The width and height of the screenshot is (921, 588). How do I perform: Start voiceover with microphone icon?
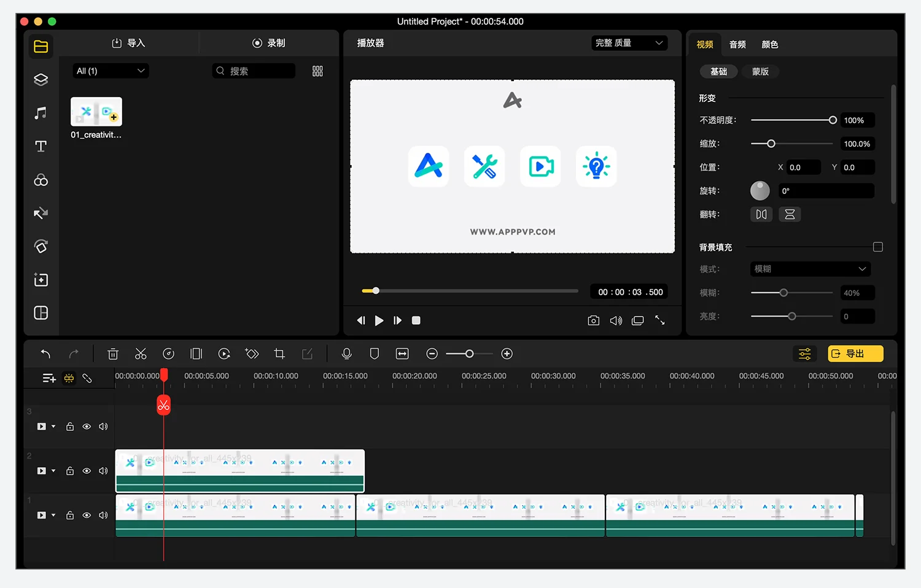pos(347,354)
